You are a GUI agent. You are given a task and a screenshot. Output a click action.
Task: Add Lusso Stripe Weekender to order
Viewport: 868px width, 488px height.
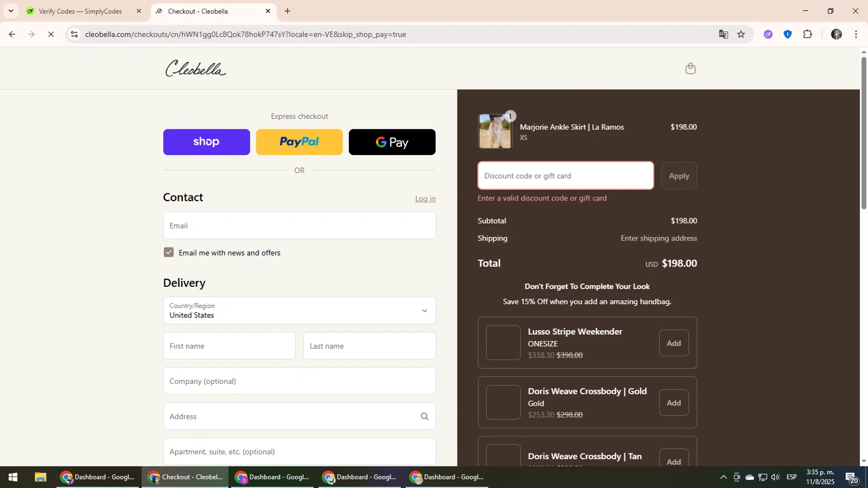[x=674, y=343]
